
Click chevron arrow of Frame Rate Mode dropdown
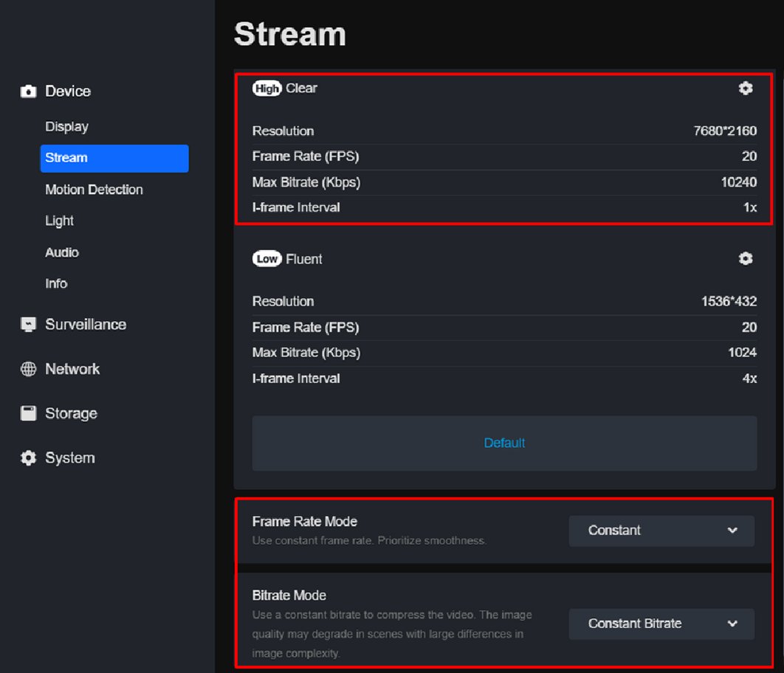[x=732, y=531]
